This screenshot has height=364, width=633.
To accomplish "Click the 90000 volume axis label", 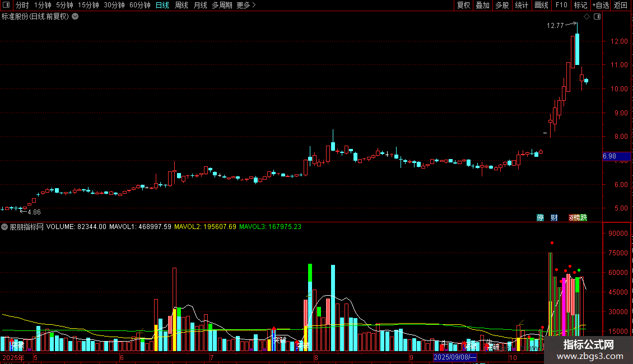I will click(x=618, y=234).
